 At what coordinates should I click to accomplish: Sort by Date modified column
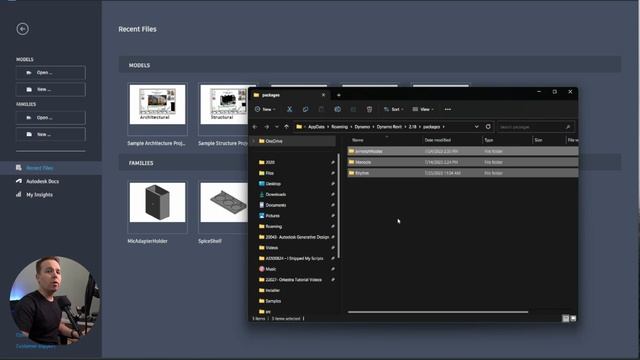(x=438, y=140)
